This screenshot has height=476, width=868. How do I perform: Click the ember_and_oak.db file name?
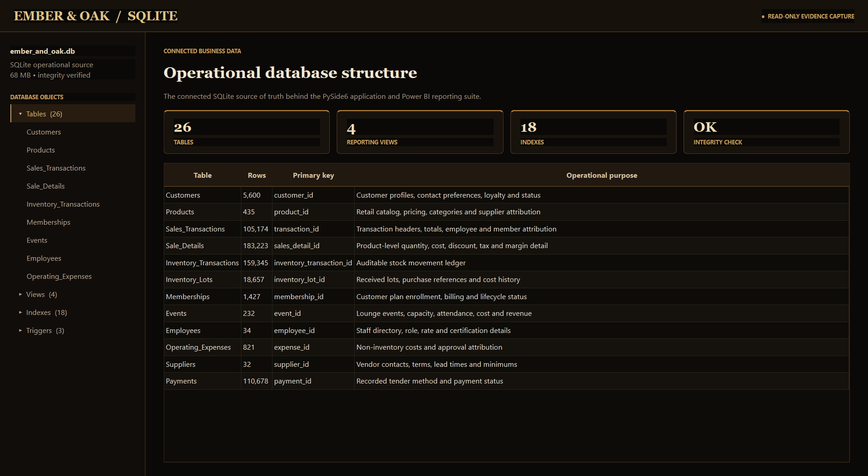click(43, 51)
